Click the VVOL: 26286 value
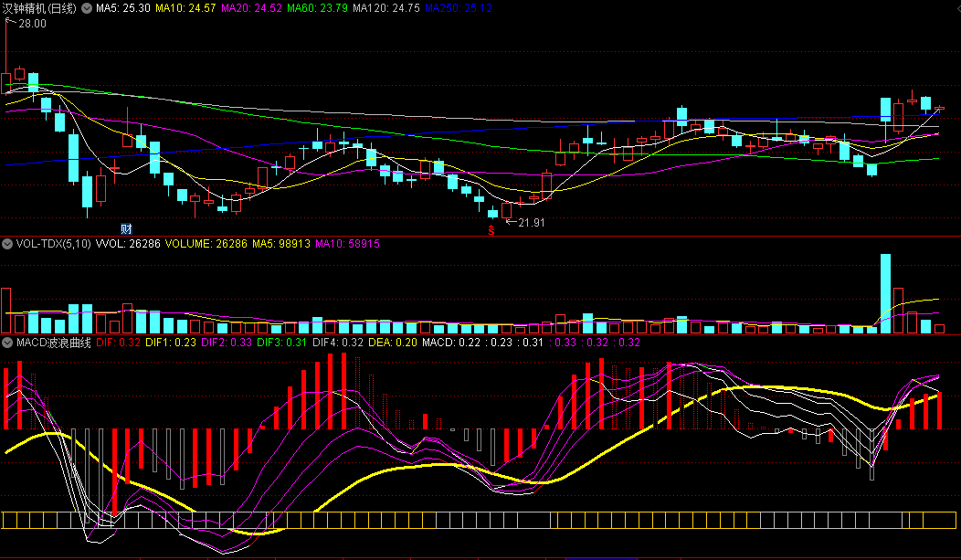Viewport: 961px width, 560px height. [128, 244]
